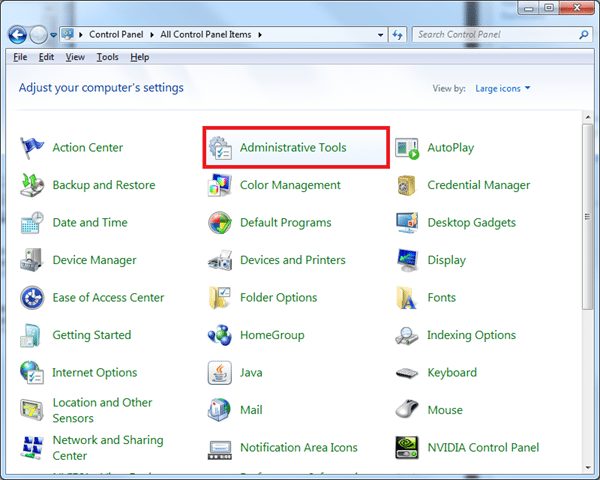The image size is (600, 480).
Task: Open the File menu
Action: tap(20, 57)
